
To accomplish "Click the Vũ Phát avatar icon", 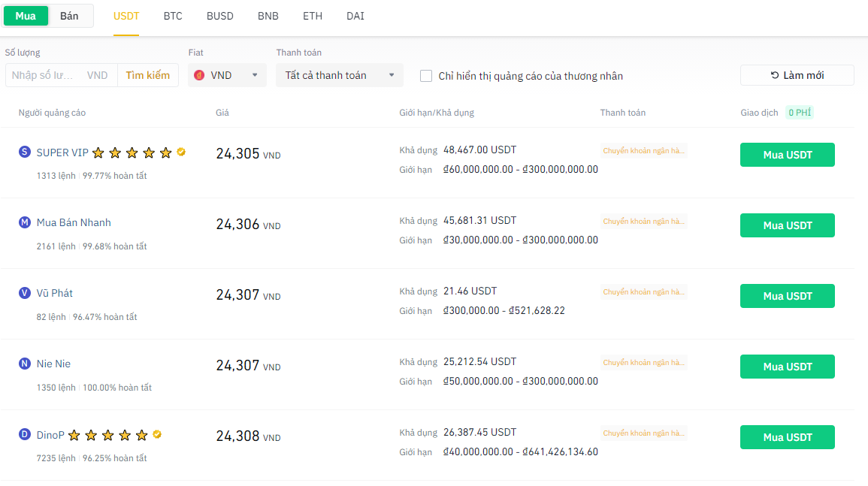I will coord(25,293).
